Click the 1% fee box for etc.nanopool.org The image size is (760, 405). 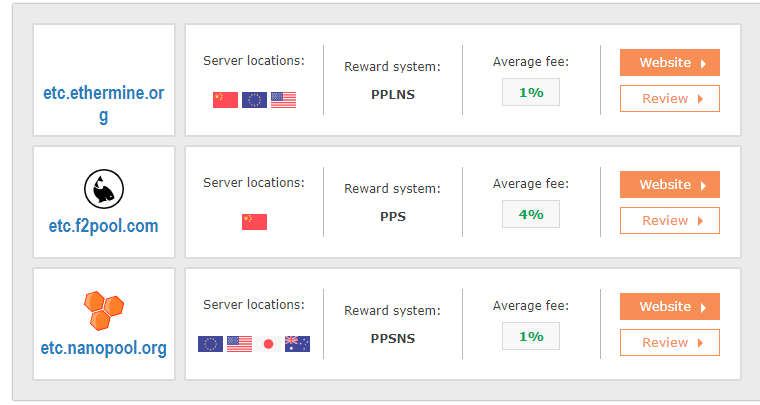coord(531,336)
